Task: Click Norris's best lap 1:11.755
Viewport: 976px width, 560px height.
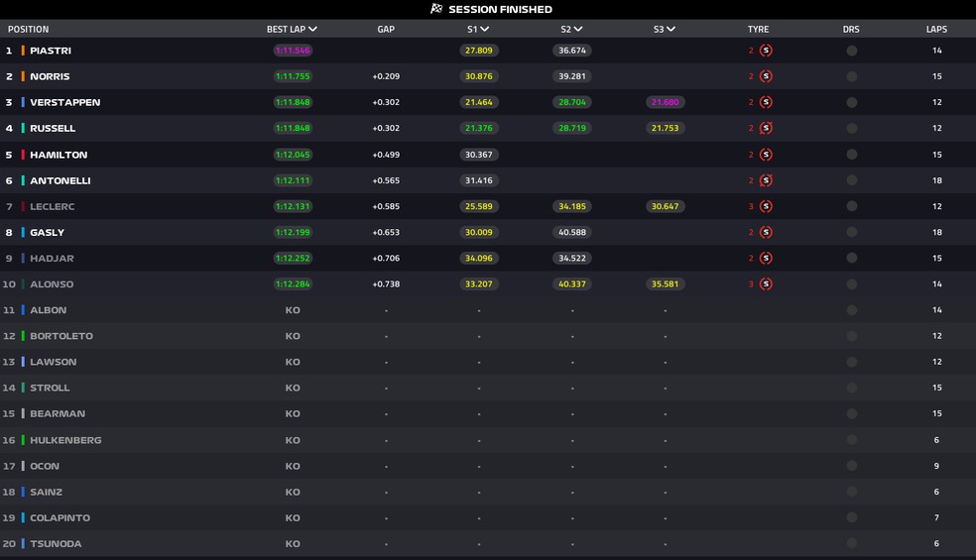Action: [x=293, y=76]
